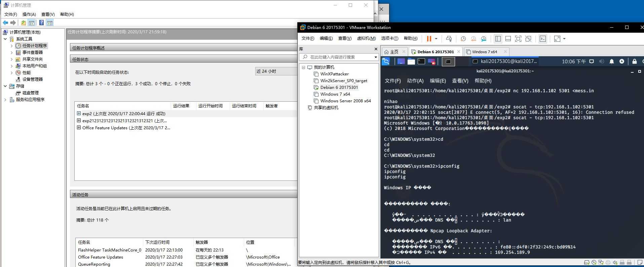Toggle the show/hide action pane icon

tap(50, 23)
